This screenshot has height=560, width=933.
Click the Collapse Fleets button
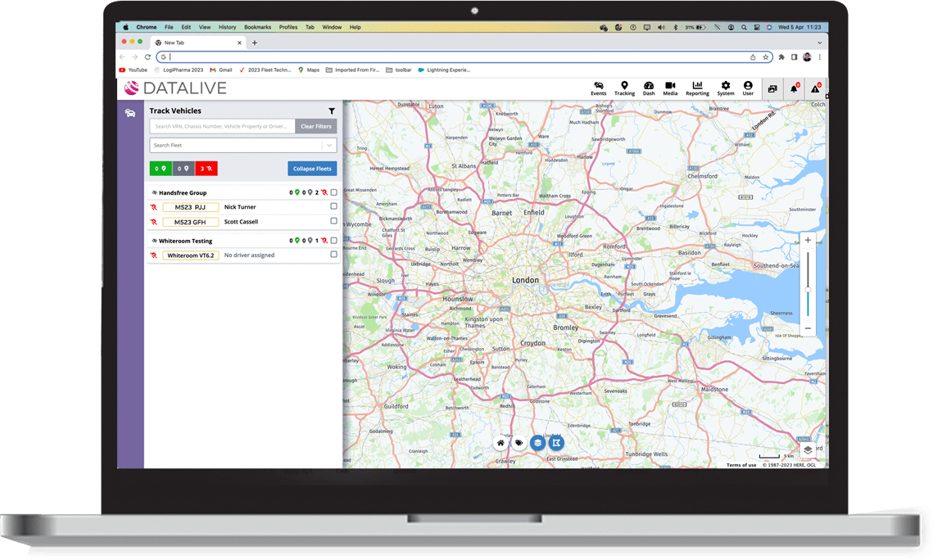312,169
